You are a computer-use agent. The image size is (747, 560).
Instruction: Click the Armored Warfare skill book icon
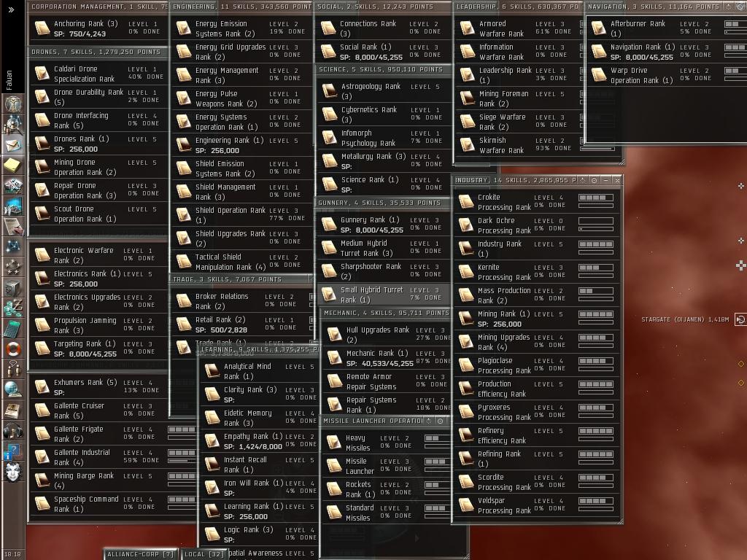pyautogui.click(x=468, y=28)
